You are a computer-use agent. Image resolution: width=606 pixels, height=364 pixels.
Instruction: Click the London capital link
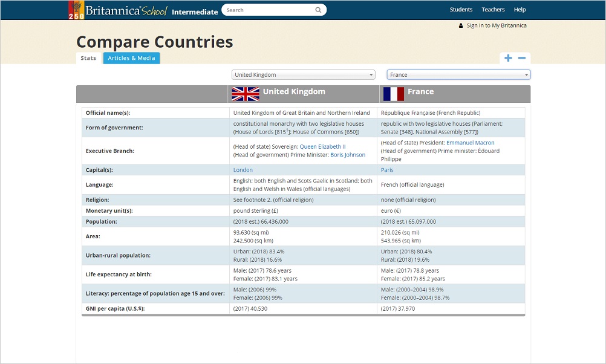tap(243, 170)
